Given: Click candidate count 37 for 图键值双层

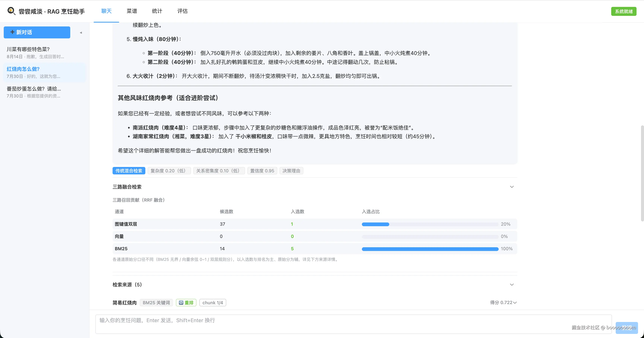Looking at the screenshot, I should 222,224.
